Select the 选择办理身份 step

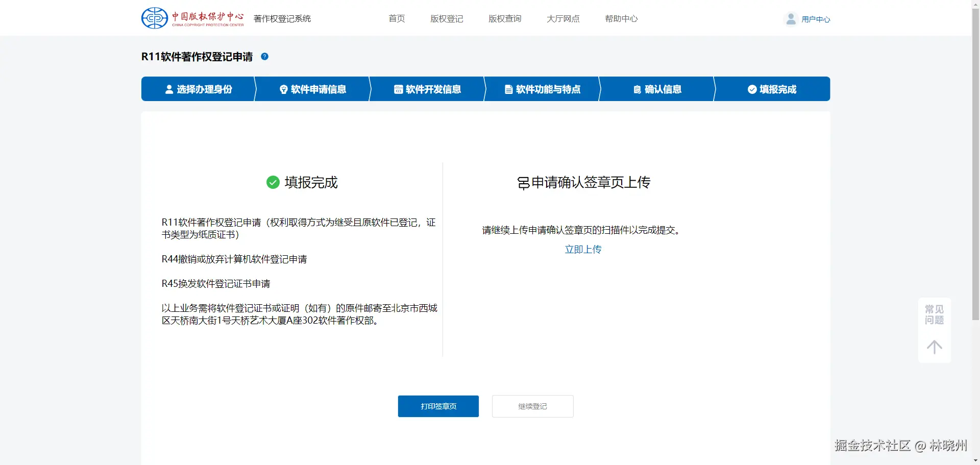click(198, 89)
